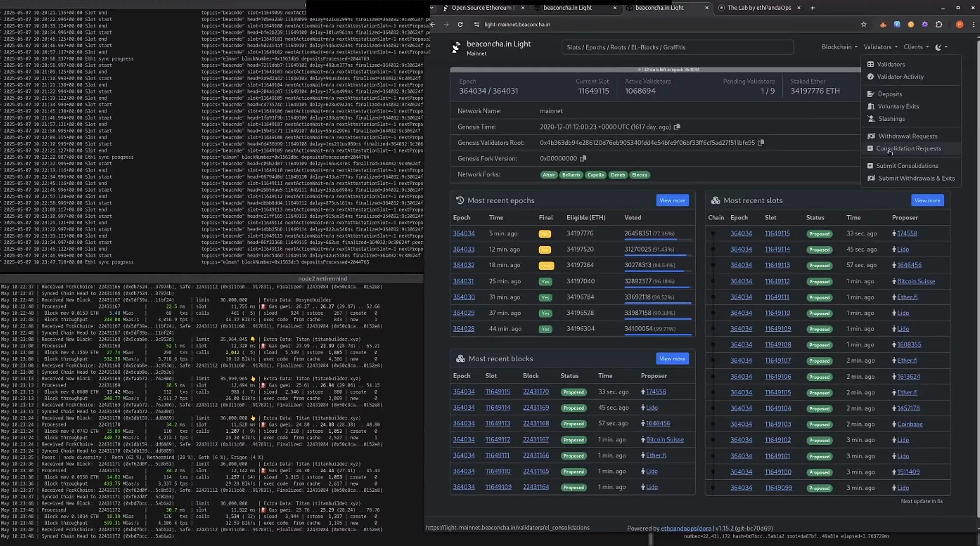Click the Most recent blocks cubes icon
The height and width of the screenshot is (546, 980).
pos(460,359)
